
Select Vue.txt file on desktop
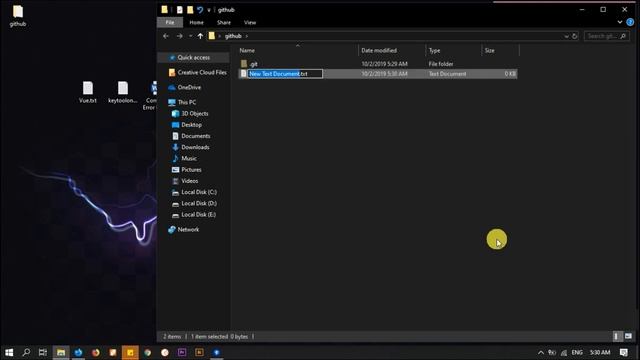pos(88,92)
